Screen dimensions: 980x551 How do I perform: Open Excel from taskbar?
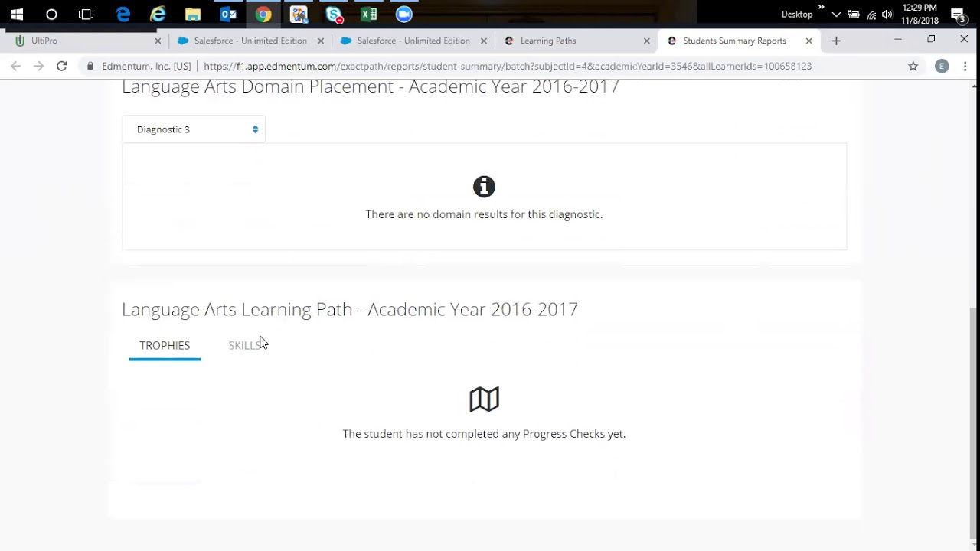[x=369, y=14]
